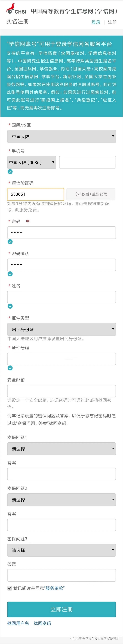The height and width of the screenshot is (644, 123).
Task: Click the 找回密码 link
Action: point(42,623)
